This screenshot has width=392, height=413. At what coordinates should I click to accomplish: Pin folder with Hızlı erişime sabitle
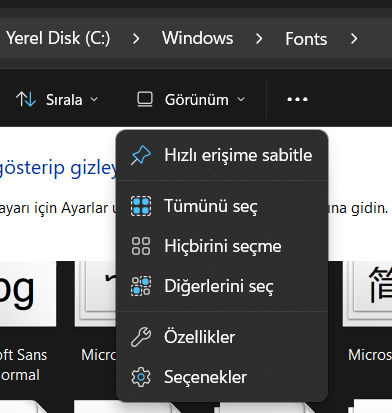pos(222,155)
